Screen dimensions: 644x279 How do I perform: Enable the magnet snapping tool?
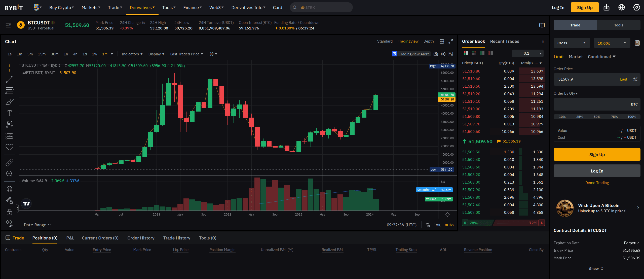coord(9,189)
